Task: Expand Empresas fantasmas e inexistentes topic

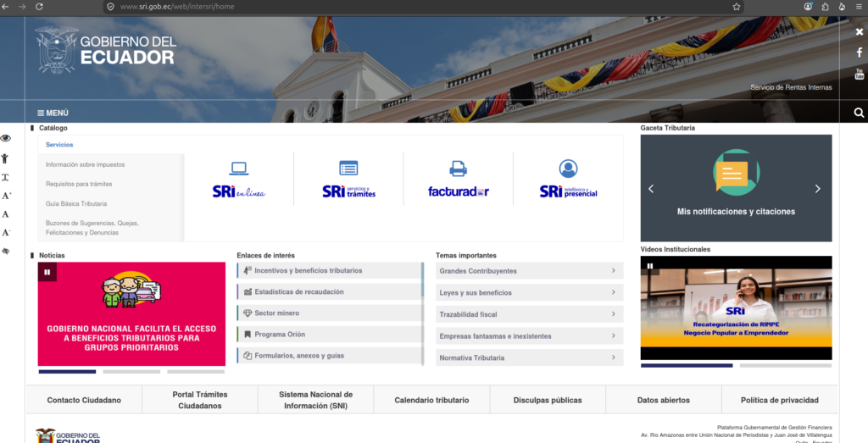Action: click(x=529, y=335)
